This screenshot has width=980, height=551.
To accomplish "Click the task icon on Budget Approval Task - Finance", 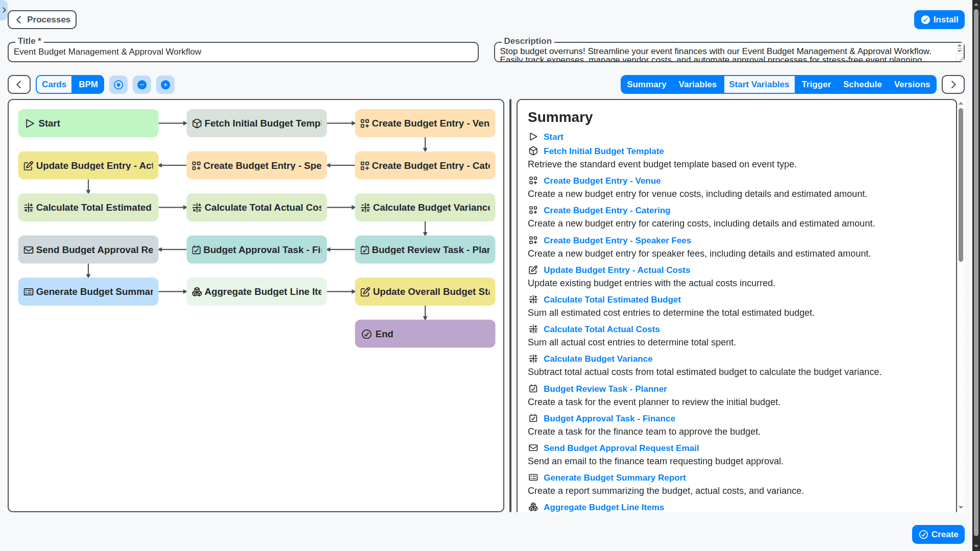I will click(197, 249).
